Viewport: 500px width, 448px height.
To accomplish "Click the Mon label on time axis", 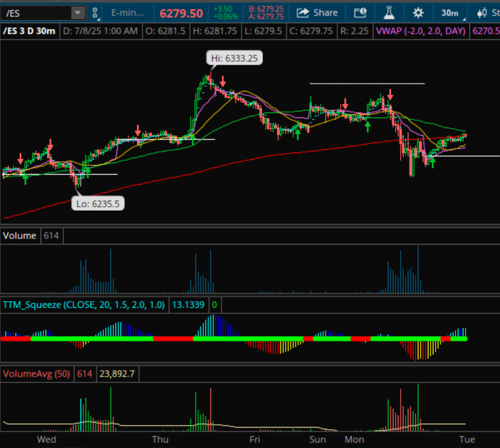I will pos(354,440).
